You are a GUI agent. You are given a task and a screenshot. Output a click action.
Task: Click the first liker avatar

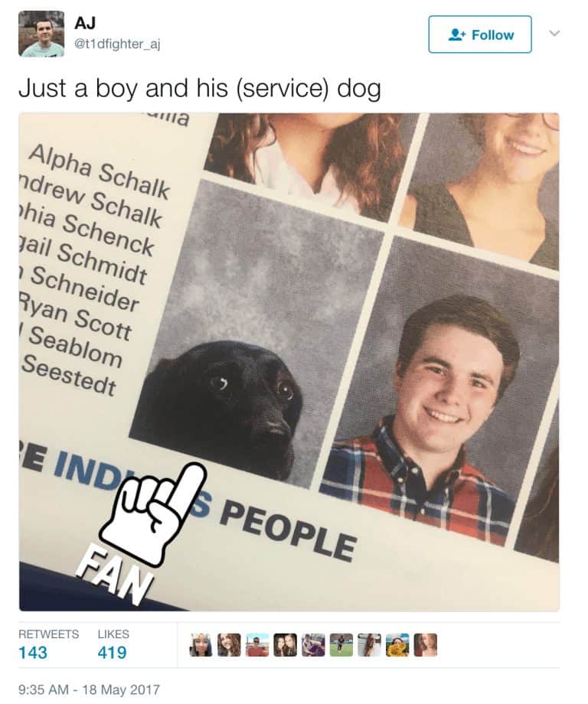click(x=201, y=645)
